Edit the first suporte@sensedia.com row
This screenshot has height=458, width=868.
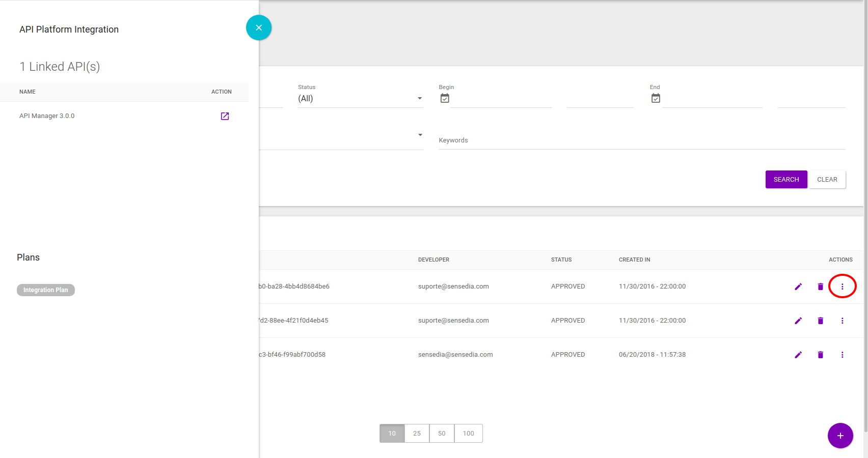[798, 287]
